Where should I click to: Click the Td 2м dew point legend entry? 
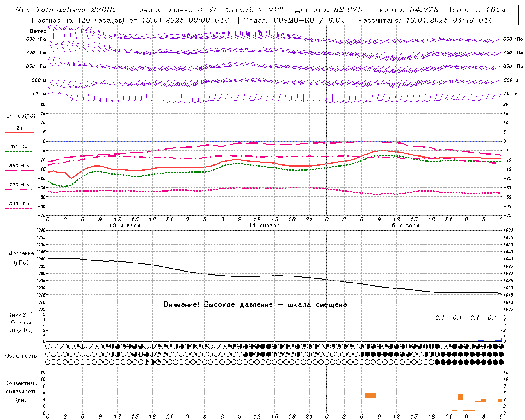[x=19, y=147]
